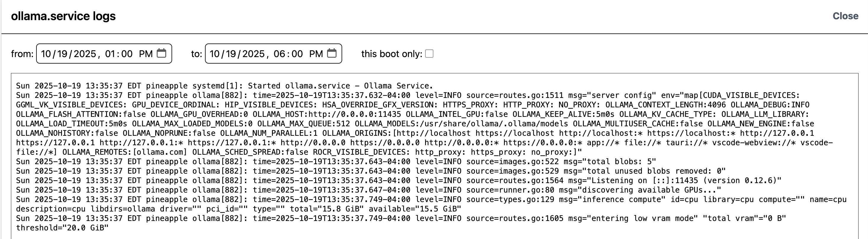Screen dimensions: 868x239
Task: Click the 'server config' log message
Action: [x=612, y=95]
